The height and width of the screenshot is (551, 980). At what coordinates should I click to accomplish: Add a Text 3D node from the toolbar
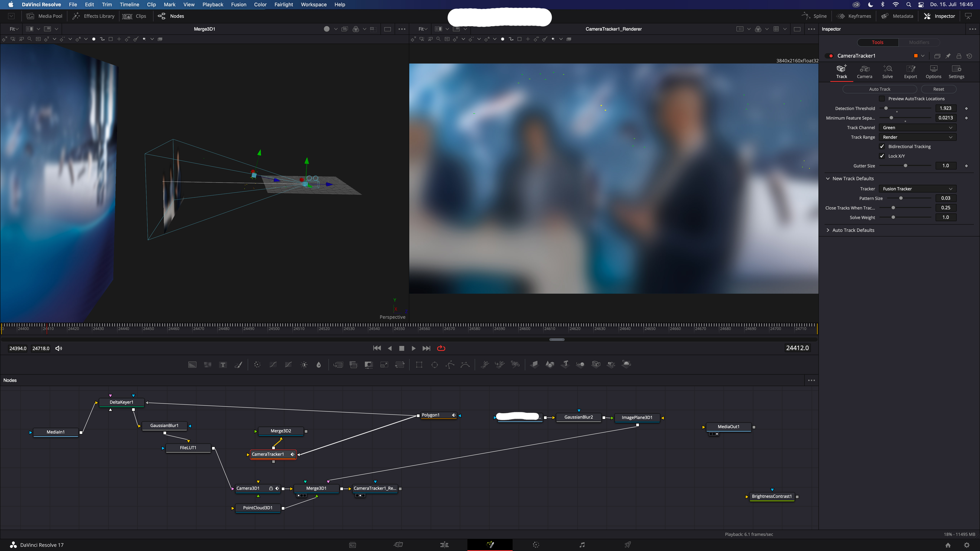(x=565, y=364)
